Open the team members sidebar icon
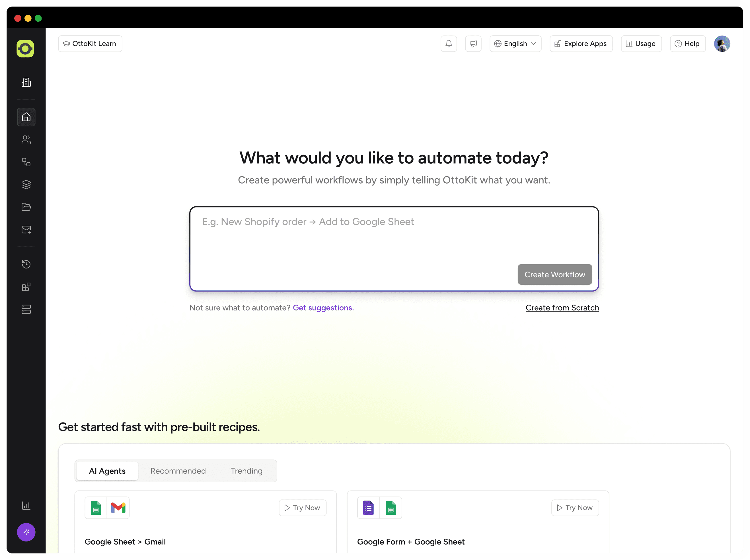The width and height of the screenshot is (750, 560). click(x=26, y=139)
